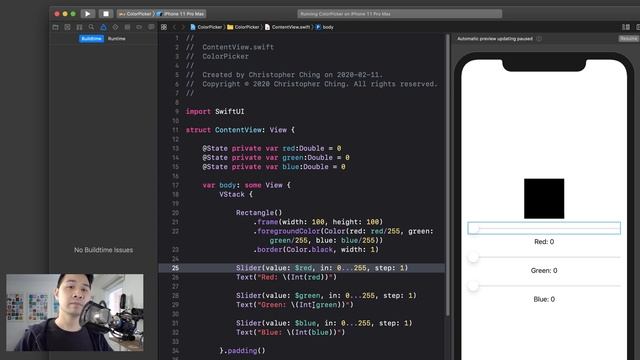Select ColorPicker scheme in the toolbar
The width and height of the screenshot is (640, 360).
pyautogui.click(x=135, y=14)
